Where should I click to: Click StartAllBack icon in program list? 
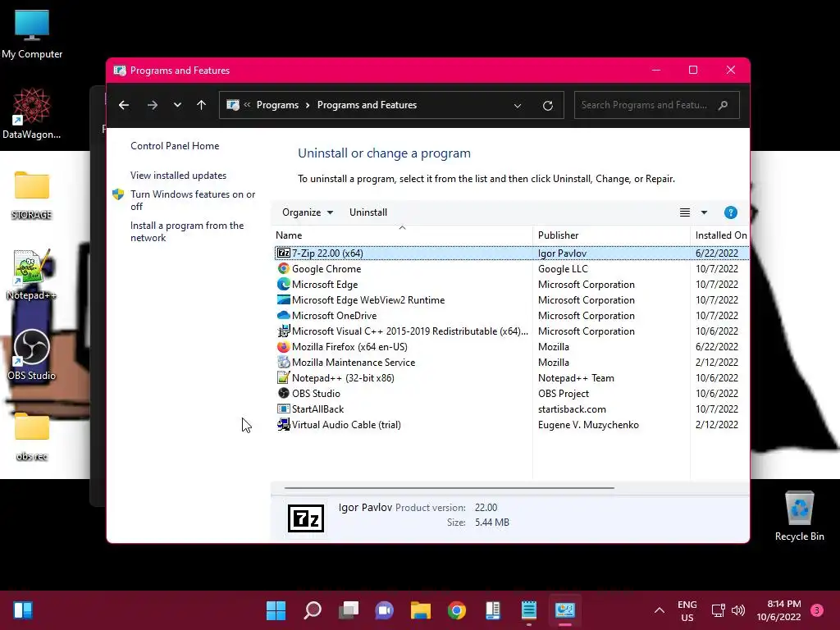point(283,409)
